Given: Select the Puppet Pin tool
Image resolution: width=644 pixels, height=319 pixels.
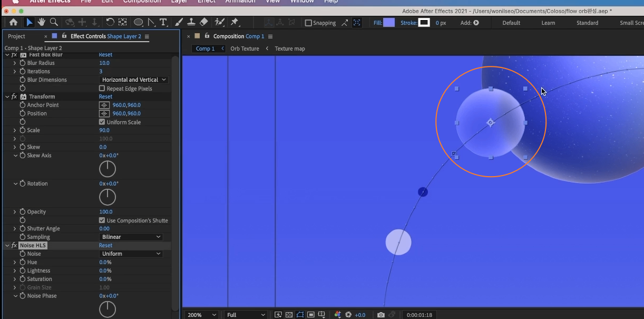Looking at the screenshot, I should 235,22.
